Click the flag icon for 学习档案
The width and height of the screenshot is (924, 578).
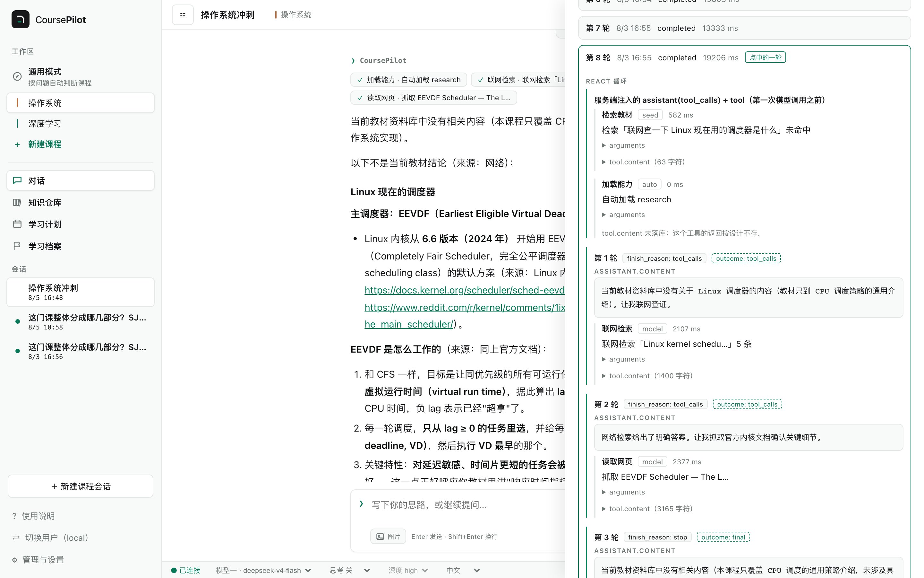pos(17,246)
